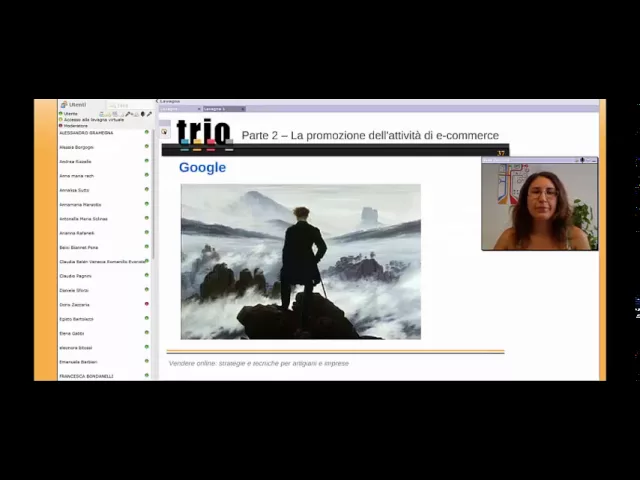The height and width of the screenshot is (480, 640).
Task: Click green status dot beside FRANCESCA BONDANELLI
Action: pyautogui.click(x=147, y=375)
